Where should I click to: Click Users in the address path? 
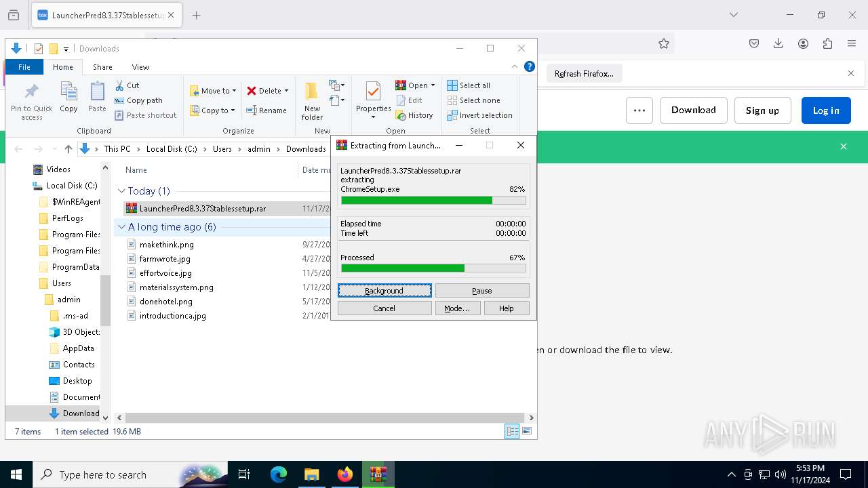[x=222, y=149]
